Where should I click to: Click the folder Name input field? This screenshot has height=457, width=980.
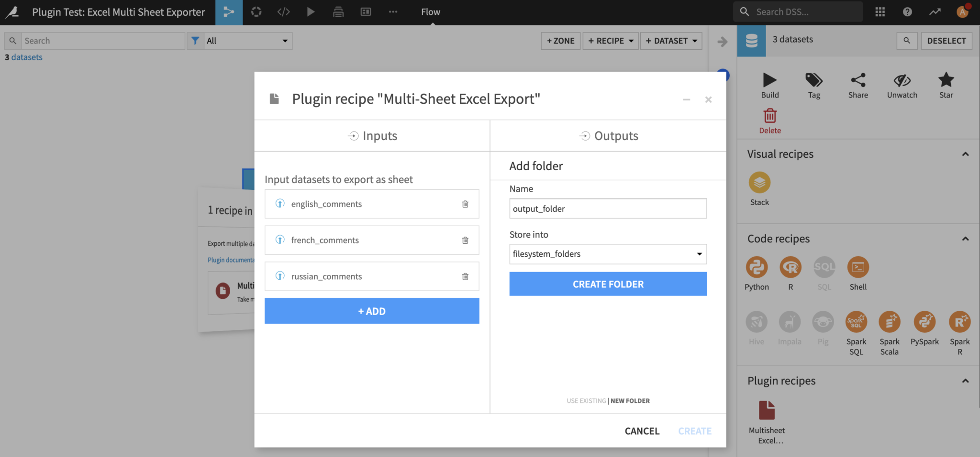click(608, 208)
